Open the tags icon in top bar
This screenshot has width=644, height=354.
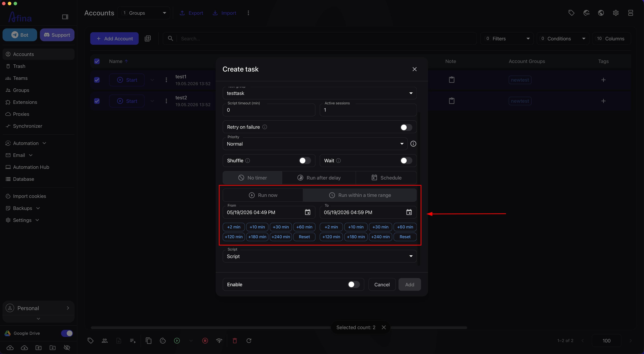[571, 13]
